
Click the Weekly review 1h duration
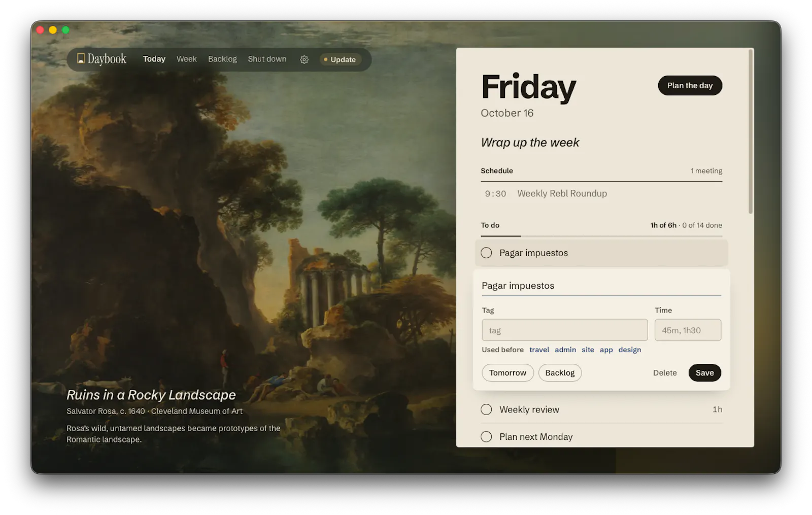[717, 409]
